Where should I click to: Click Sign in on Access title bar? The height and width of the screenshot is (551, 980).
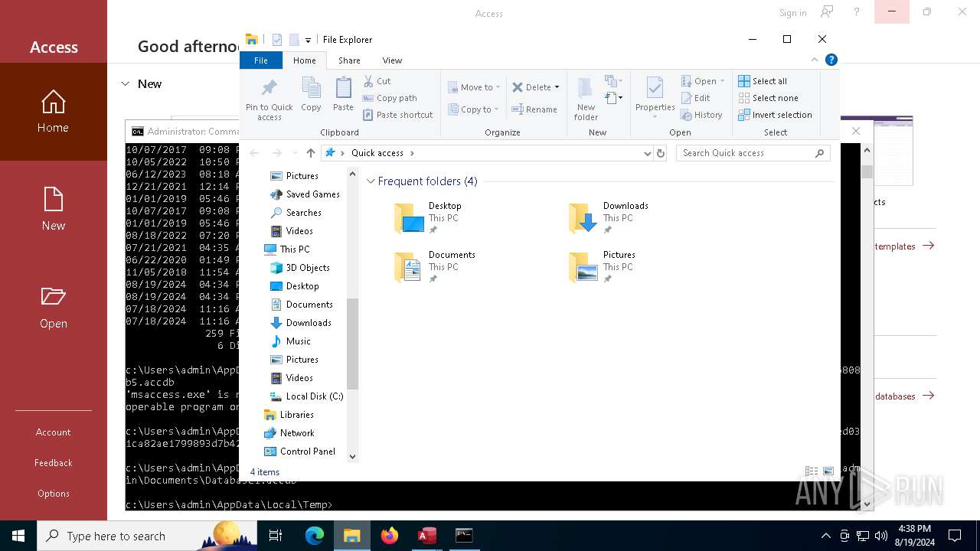tap(792, 13)
